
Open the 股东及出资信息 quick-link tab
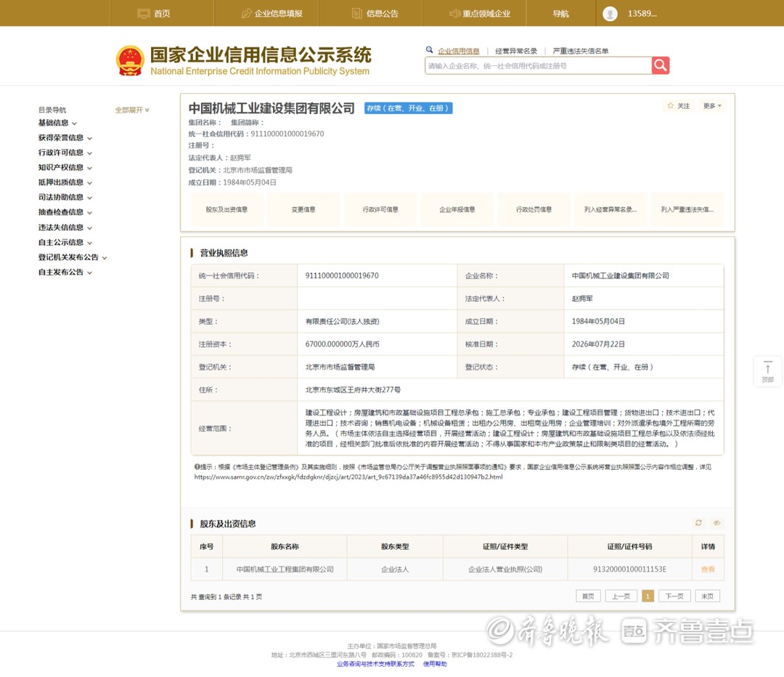[x=227, y=209]
